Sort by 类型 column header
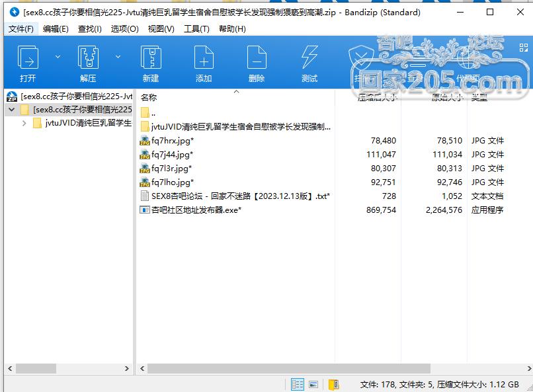 tap(479, 98)
